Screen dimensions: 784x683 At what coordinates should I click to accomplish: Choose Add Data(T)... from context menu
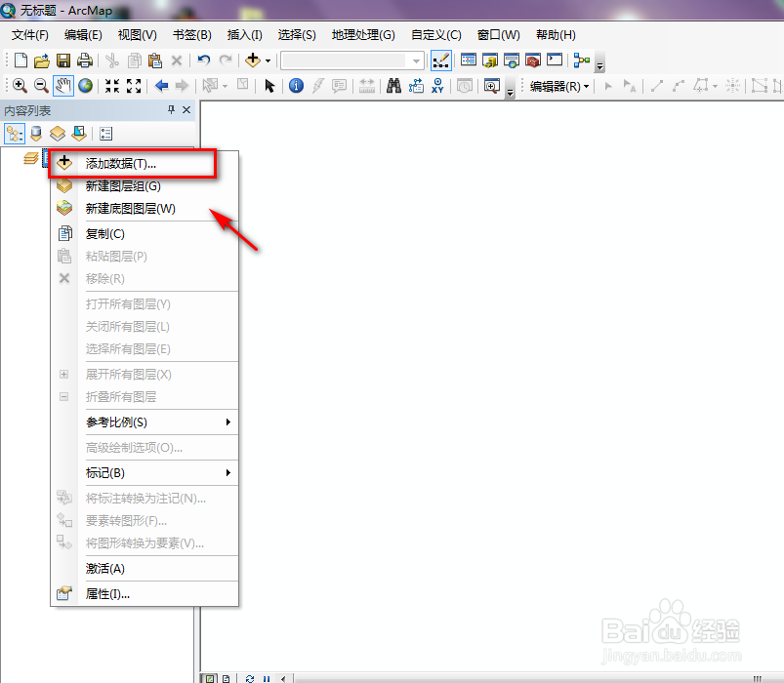144,163
